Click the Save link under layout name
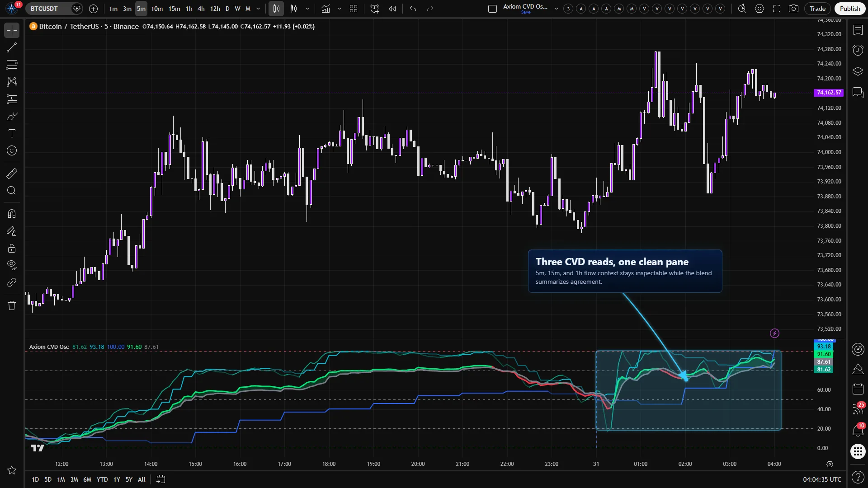 (x=526, y=12)
